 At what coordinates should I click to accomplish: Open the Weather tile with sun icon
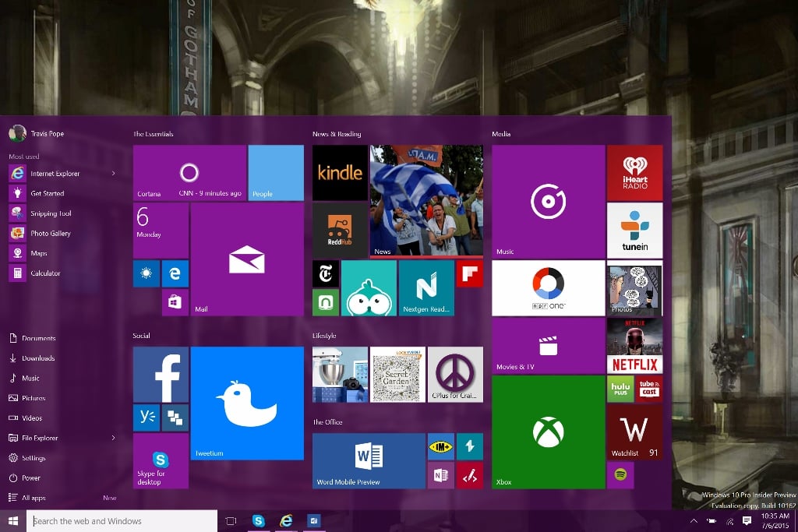tap(147, 273)
